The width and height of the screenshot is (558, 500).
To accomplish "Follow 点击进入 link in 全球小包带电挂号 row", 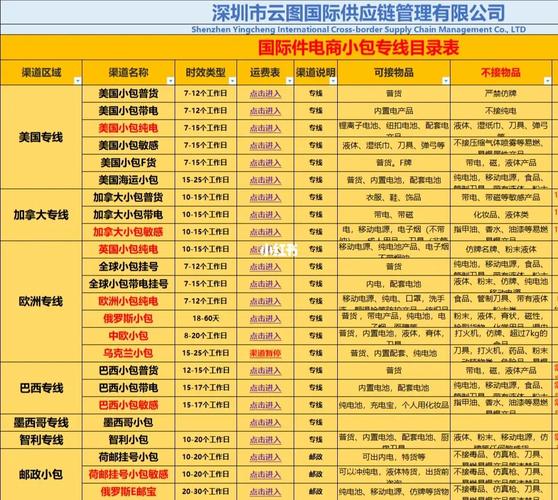I will [x=265, y=284].
